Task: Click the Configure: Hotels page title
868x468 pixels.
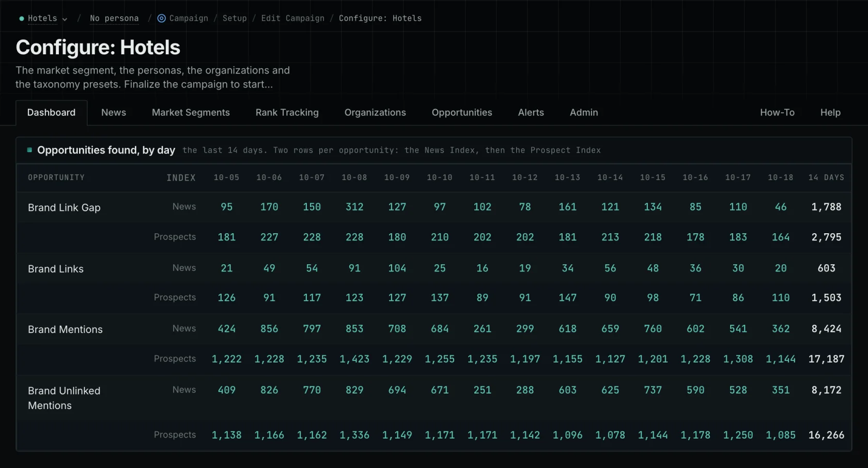Action: point(98,48)
